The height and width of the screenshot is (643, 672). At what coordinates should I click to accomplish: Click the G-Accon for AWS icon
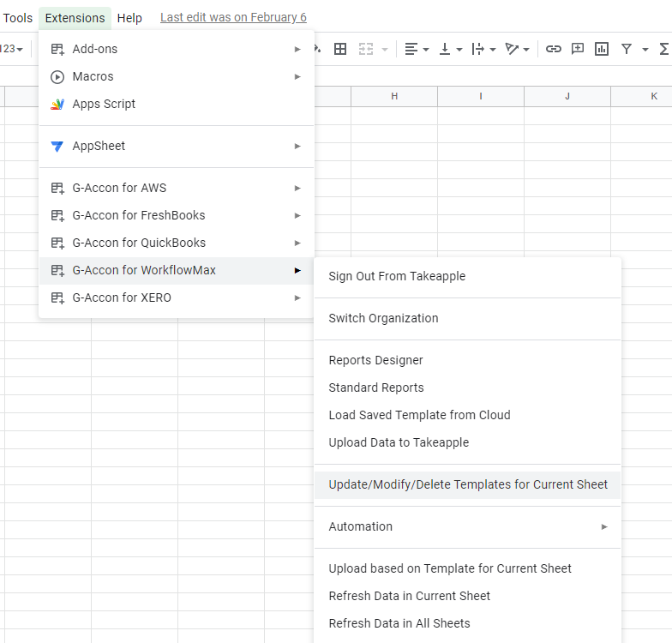pyautogui.click(x=57, y=189)
